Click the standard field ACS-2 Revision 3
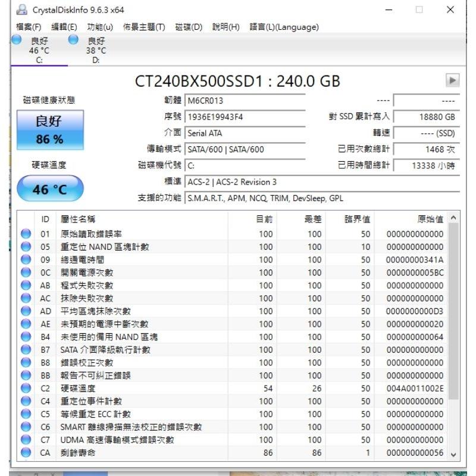This screenshot has height=476, width=476. point(322,182)
